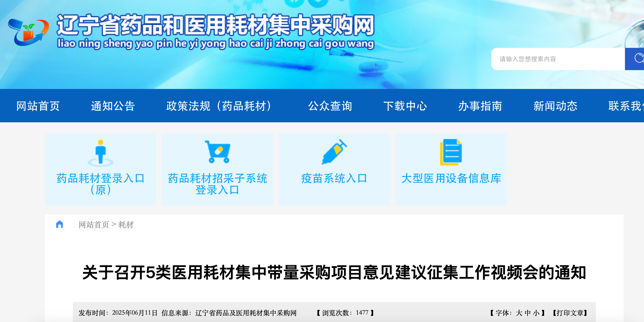Click 耗材 breadcrumb link

coord(126,225)
